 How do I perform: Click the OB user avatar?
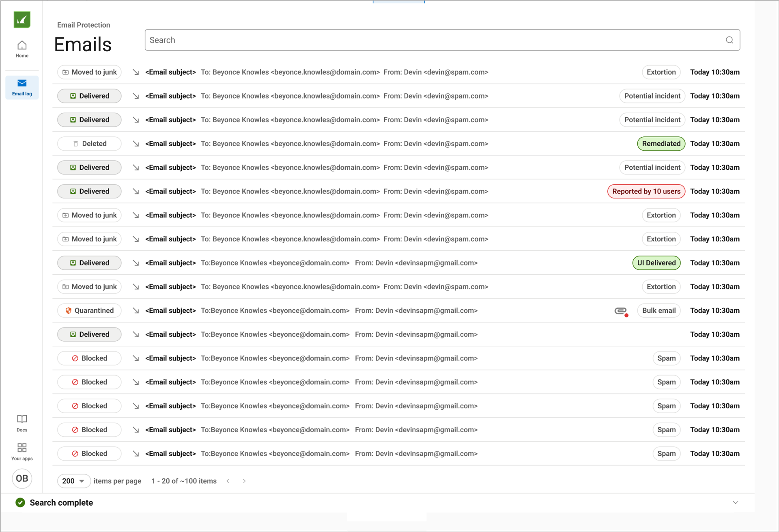[22, 478]
